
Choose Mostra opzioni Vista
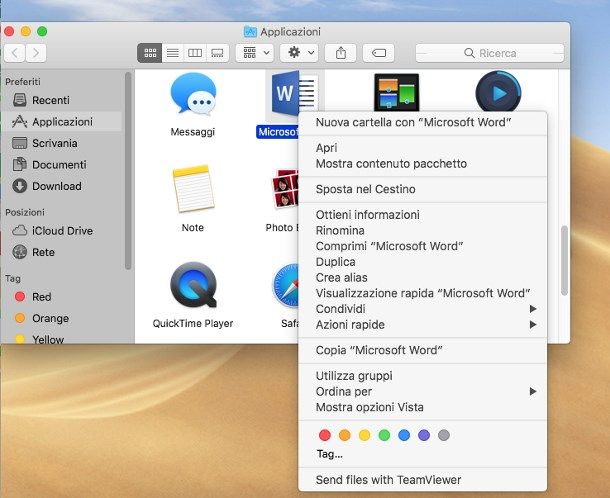tap(422, 407)
